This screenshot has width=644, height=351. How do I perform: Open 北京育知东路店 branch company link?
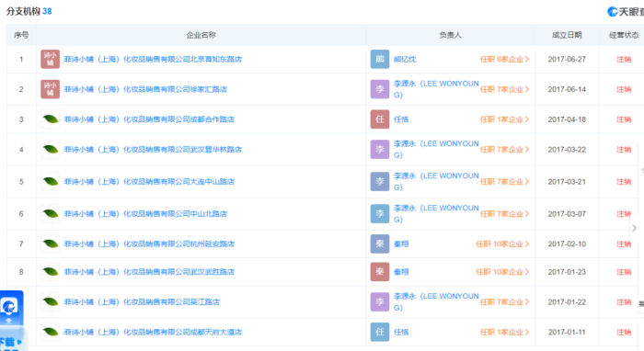[x=153, y=60]
